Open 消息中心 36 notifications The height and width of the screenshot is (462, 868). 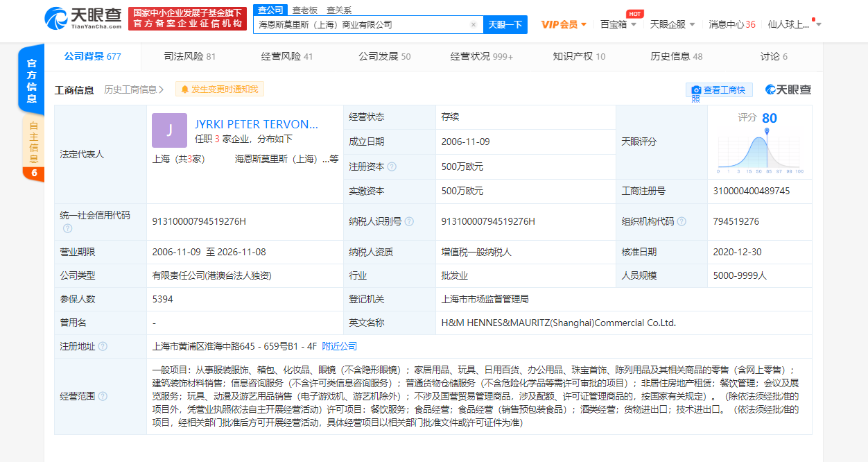(x=731, y=24)
